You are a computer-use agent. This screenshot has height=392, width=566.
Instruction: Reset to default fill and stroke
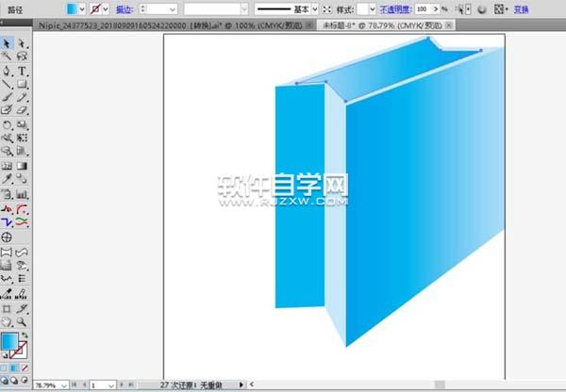coord(5,355)
